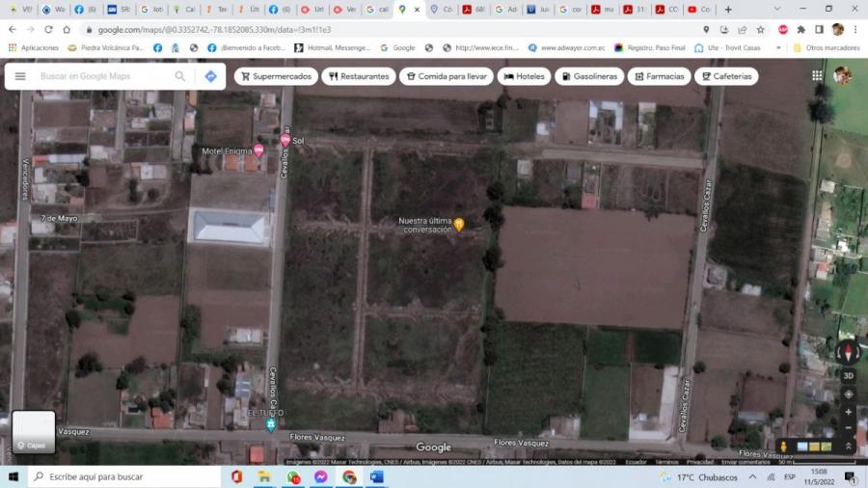Expand the tab search chevron
The width and height of the screenshot is (868, 488).
pos(776,10)
